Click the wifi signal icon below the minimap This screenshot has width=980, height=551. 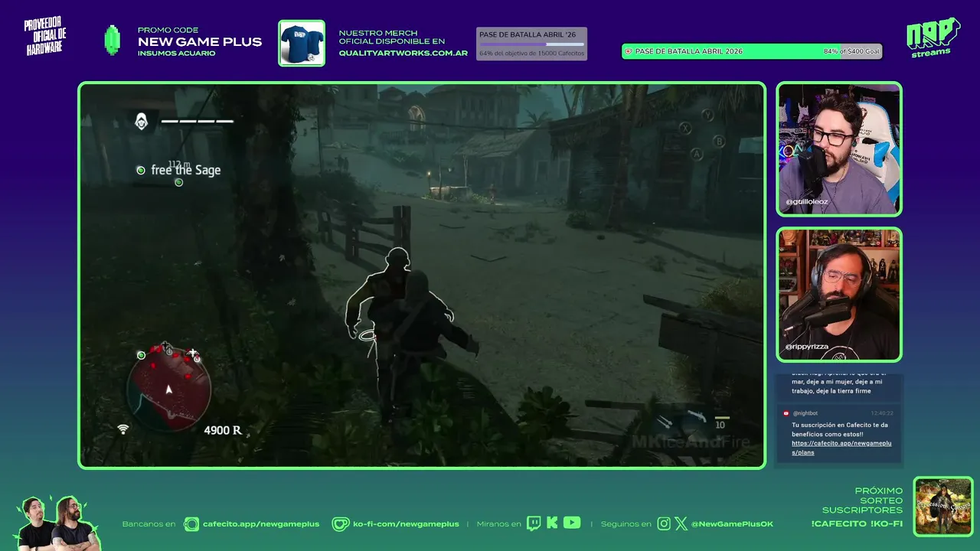point(122,429)
